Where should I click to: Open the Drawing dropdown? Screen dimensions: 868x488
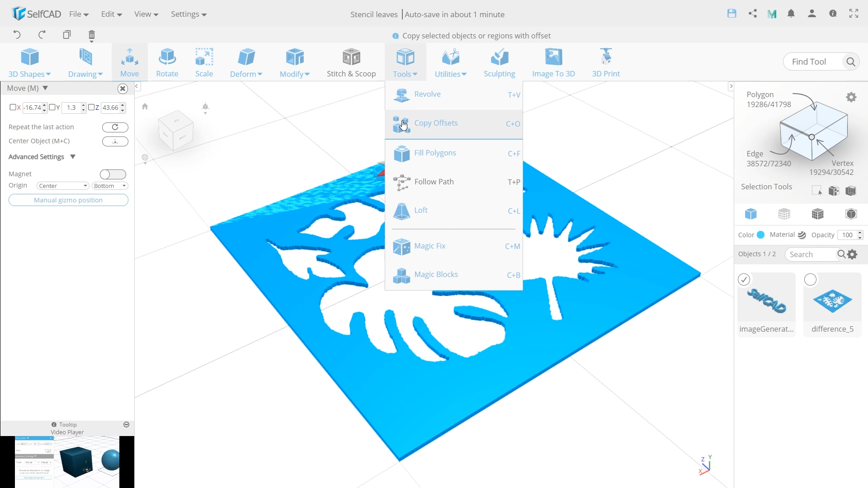85,62
